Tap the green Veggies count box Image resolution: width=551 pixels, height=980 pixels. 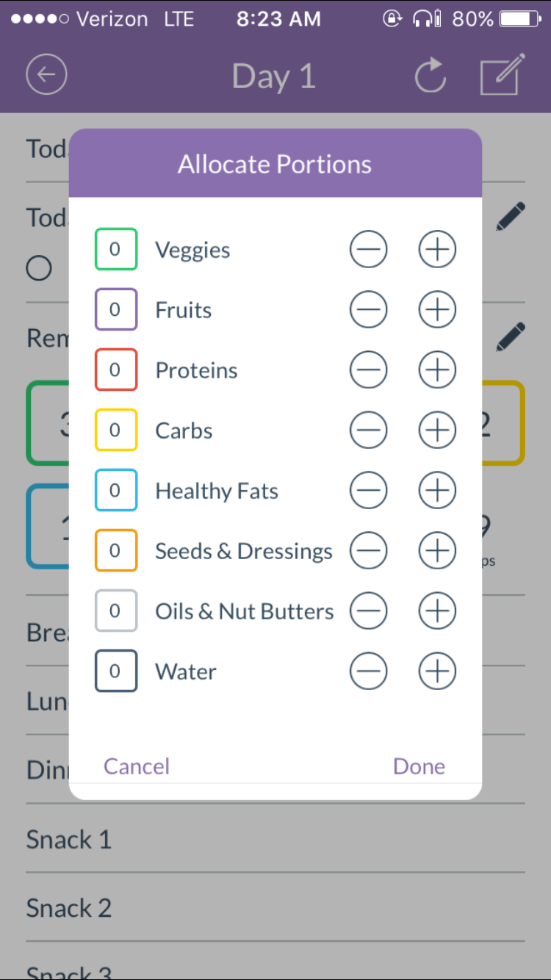tap(115, 250)
